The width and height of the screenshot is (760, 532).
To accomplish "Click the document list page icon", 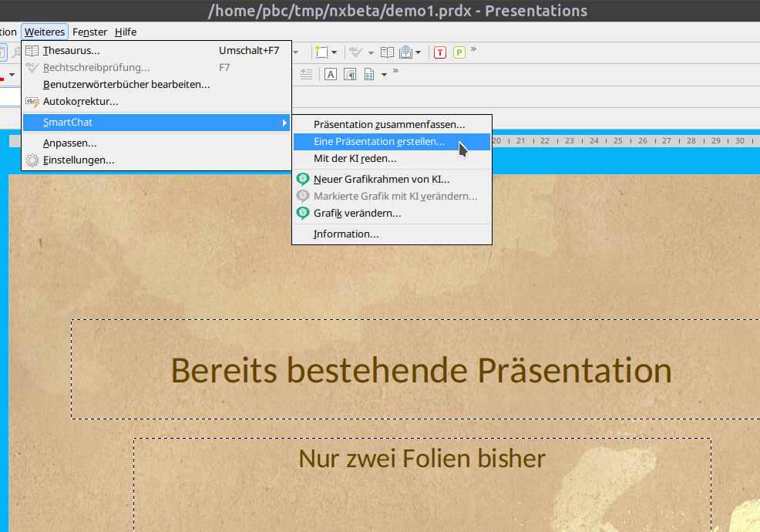I will tap(369, 74).
